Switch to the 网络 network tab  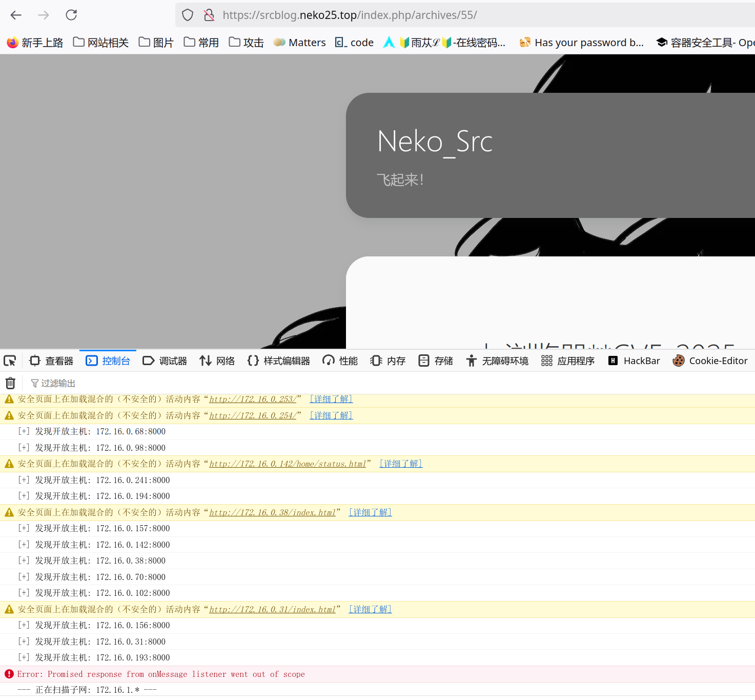[217, 361]
